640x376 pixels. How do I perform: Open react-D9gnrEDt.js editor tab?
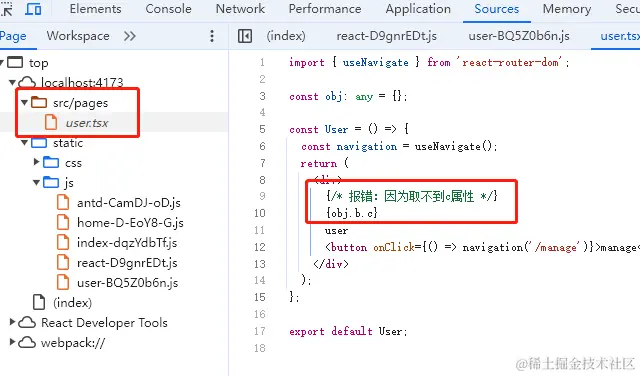pyautogui.click(x=386, y=36)
